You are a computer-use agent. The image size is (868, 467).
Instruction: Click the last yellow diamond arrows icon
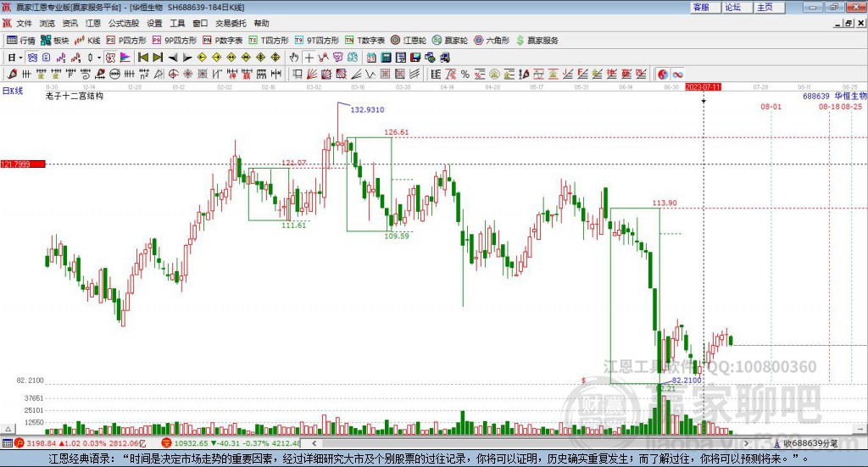(x=275, y=58)
